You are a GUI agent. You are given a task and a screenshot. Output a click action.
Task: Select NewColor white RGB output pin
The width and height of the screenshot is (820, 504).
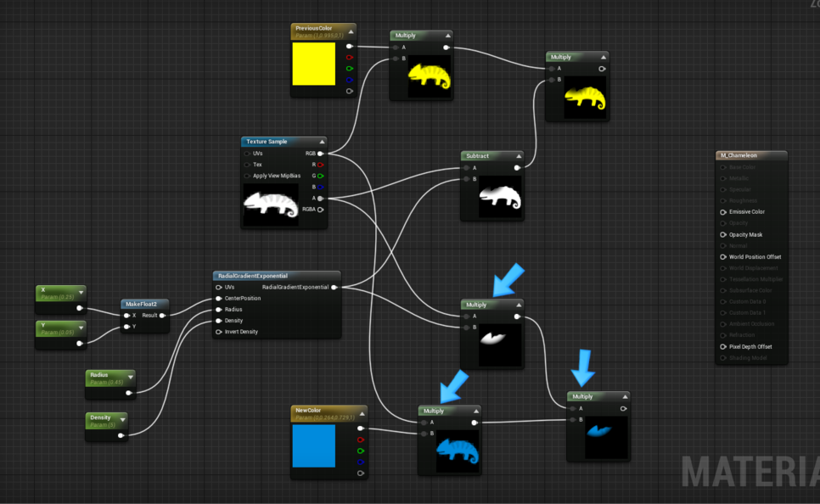tap(360, 428)
